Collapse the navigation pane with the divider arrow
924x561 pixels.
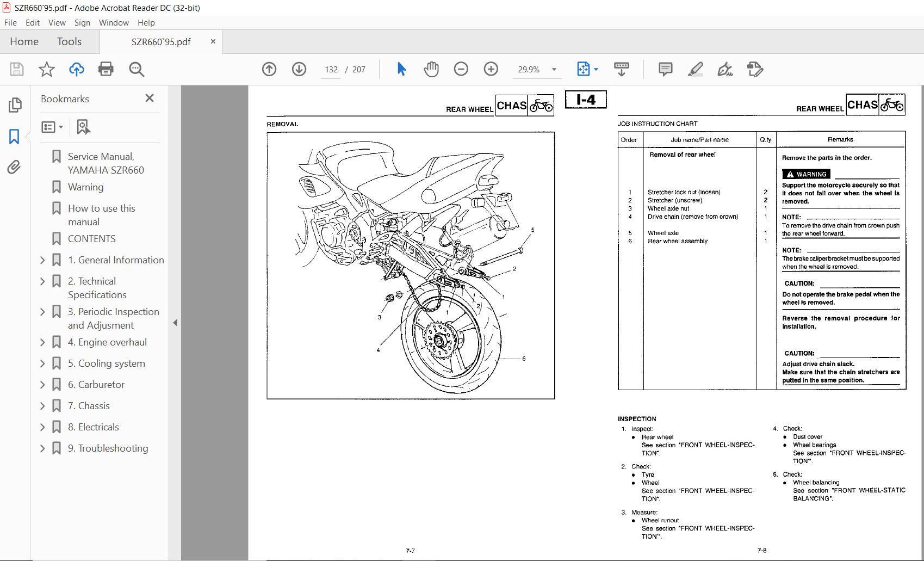(175, 323)
